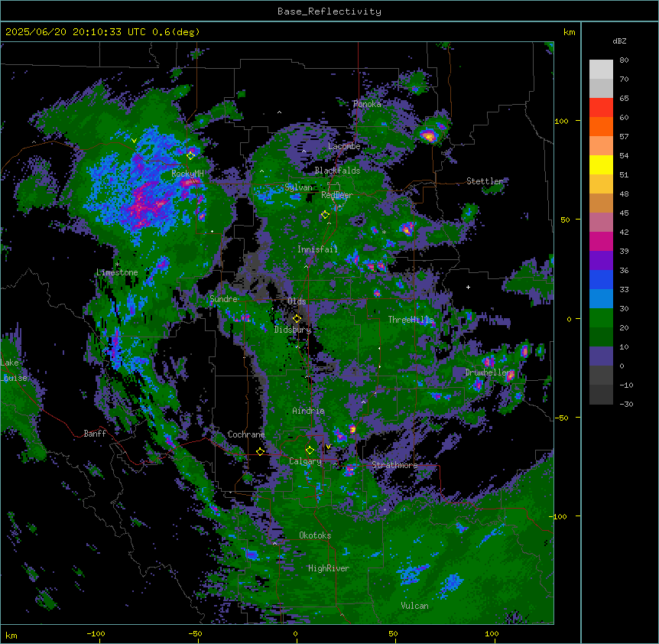Image resolution: width=659 pixels, height=644 pixels.
Task: Click the dBZ legend heading
Action: click(x=619, y=41)
